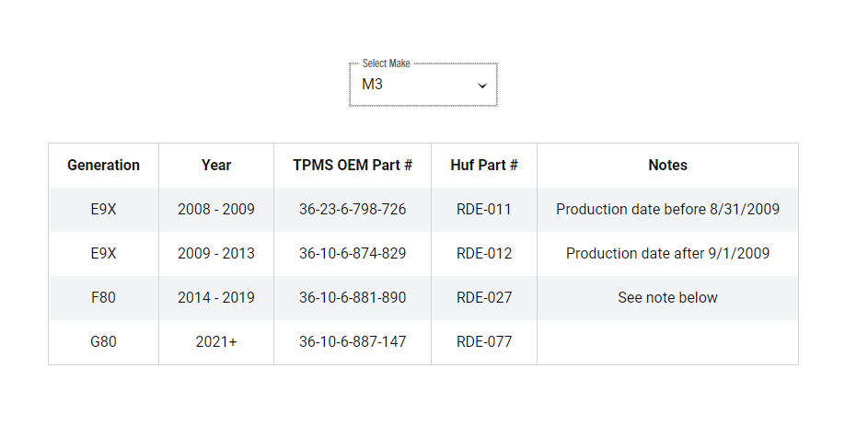Click the See note below text

coord(667,297)
